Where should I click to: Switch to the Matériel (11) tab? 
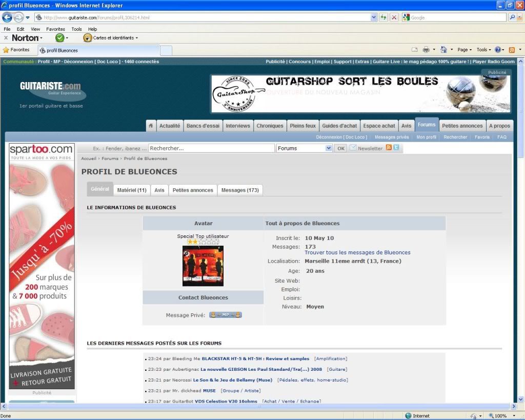click(x=132, y=190)
